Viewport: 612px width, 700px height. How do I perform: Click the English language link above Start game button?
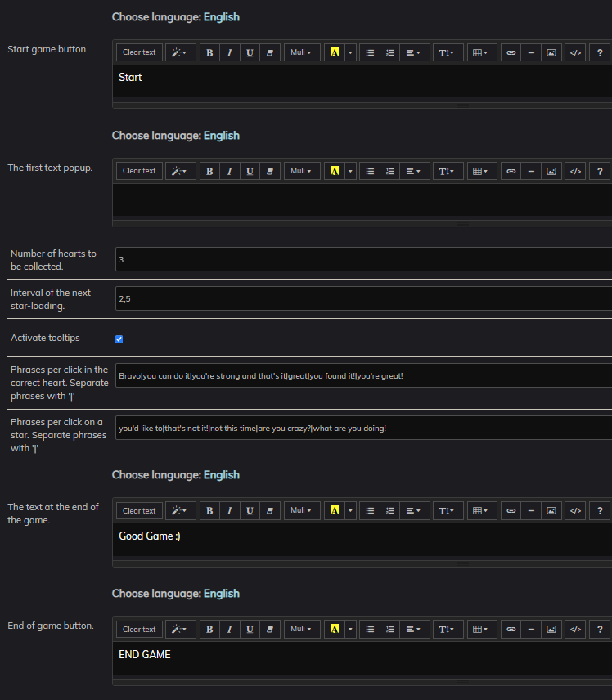point(222,17)
